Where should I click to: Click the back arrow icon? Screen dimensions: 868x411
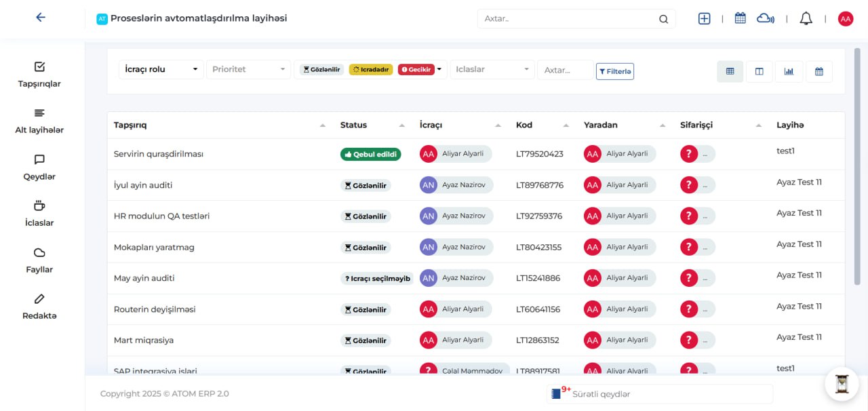click(41, 18)
